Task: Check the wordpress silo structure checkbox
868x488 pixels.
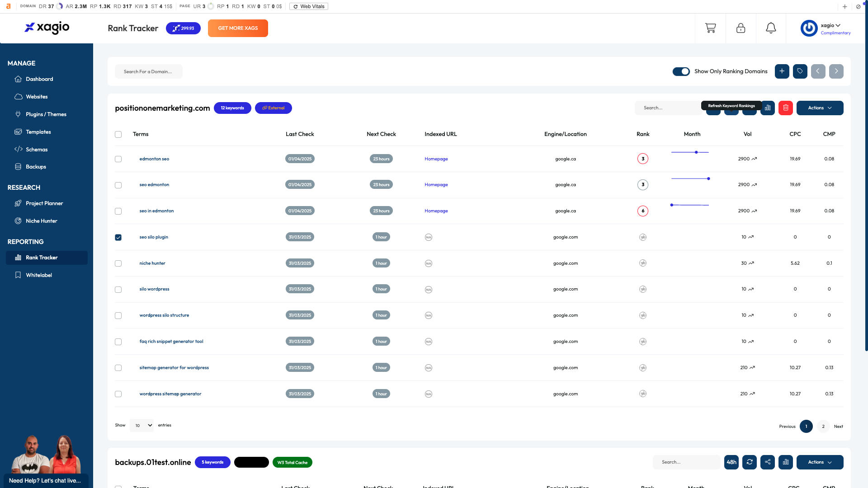Action: click(118, 316)
